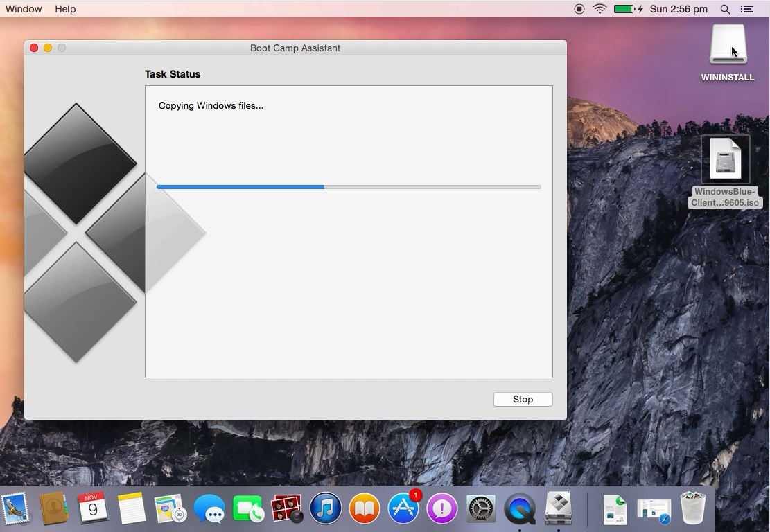
Task: Click Boot Camp Assistant dock icon
Action: [x=559, y=508]
